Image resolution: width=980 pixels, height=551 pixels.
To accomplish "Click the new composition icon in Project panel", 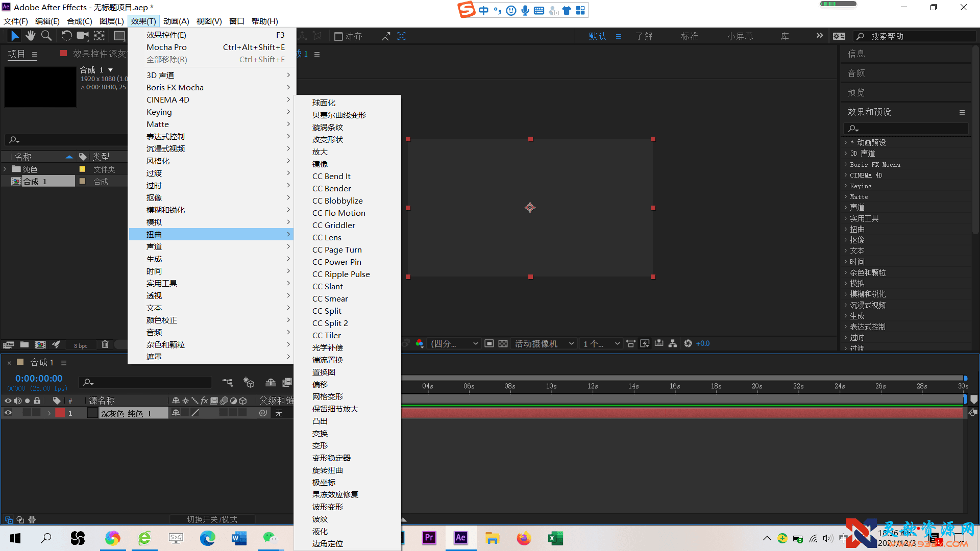I will coord(40,345).
